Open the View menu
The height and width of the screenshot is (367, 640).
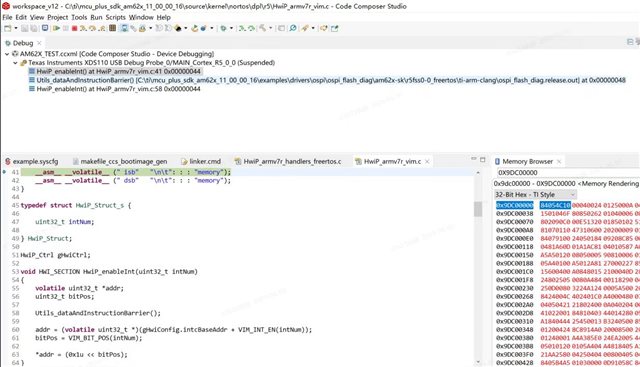click(x=37, y=17)
